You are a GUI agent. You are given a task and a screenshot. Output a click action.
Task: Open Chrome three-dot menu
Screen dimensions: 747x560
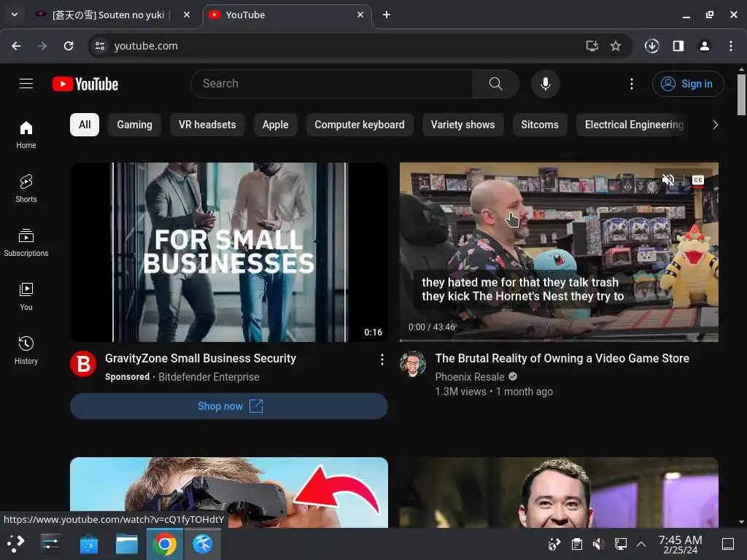pos(731,46)
